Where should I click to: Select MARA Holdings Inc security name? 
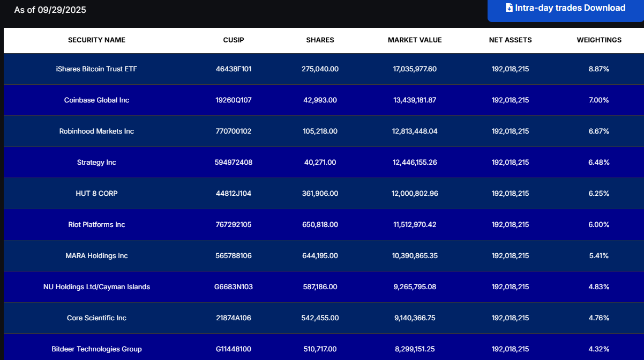point(96,256)
